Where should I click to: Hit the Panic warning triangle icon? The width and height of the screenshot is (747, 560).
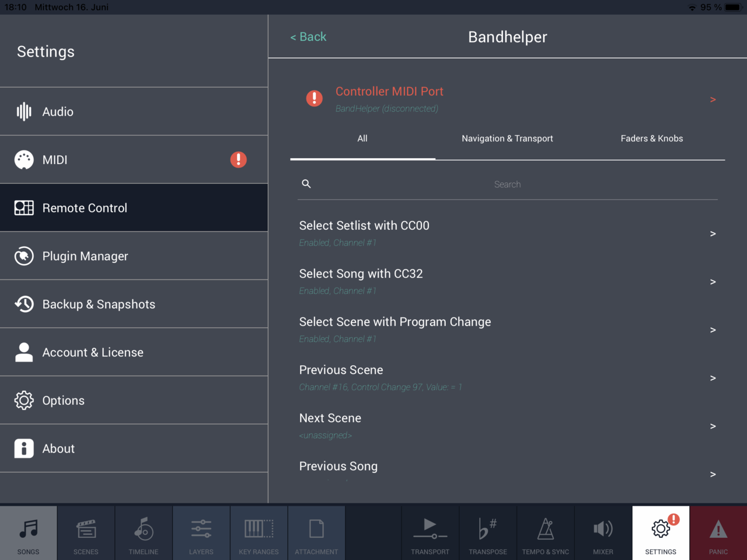pos(718,530)
